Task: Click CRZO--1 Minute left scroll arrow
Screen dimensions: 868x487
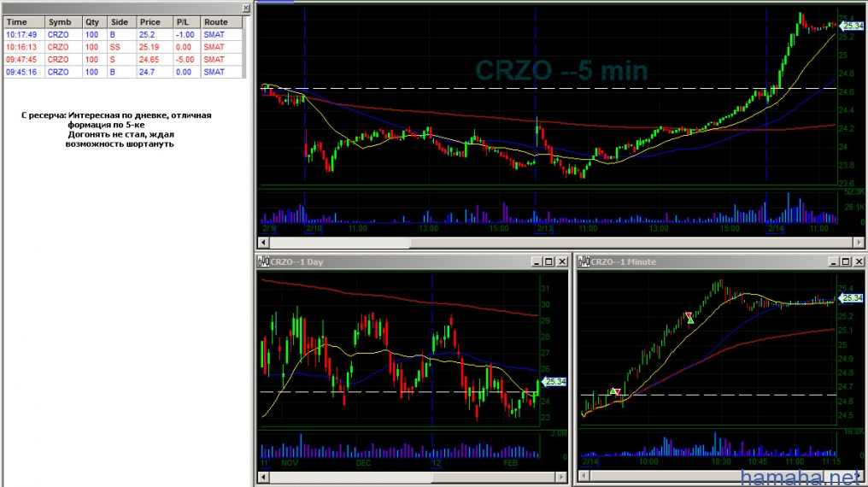Action: click(x=584, y=475)
